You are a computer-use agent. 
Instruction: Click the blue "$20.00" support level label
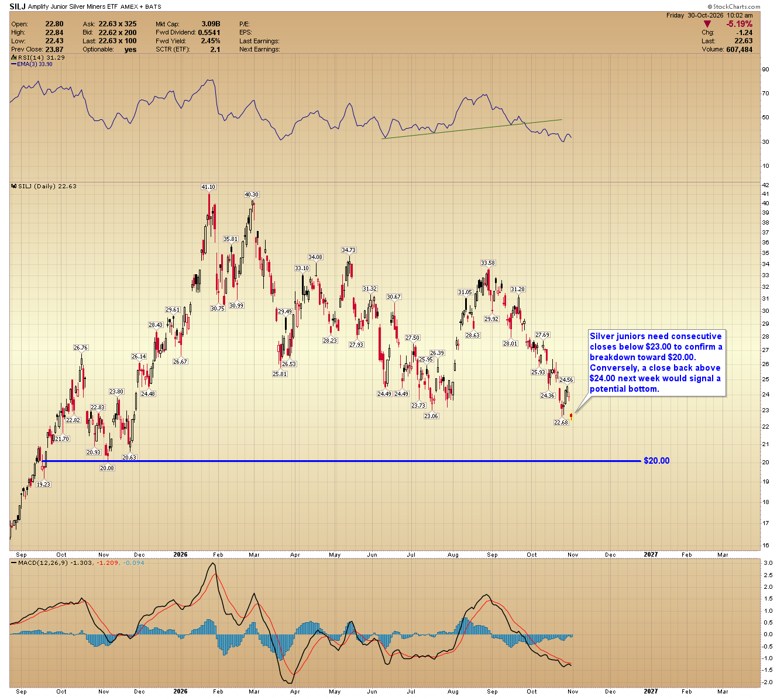point(656,461)
